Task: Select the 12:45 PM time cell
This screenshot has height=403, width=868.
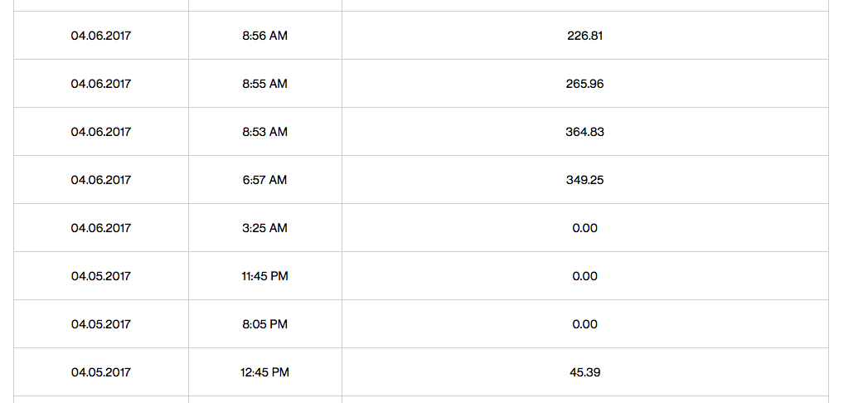Action: 264,372
